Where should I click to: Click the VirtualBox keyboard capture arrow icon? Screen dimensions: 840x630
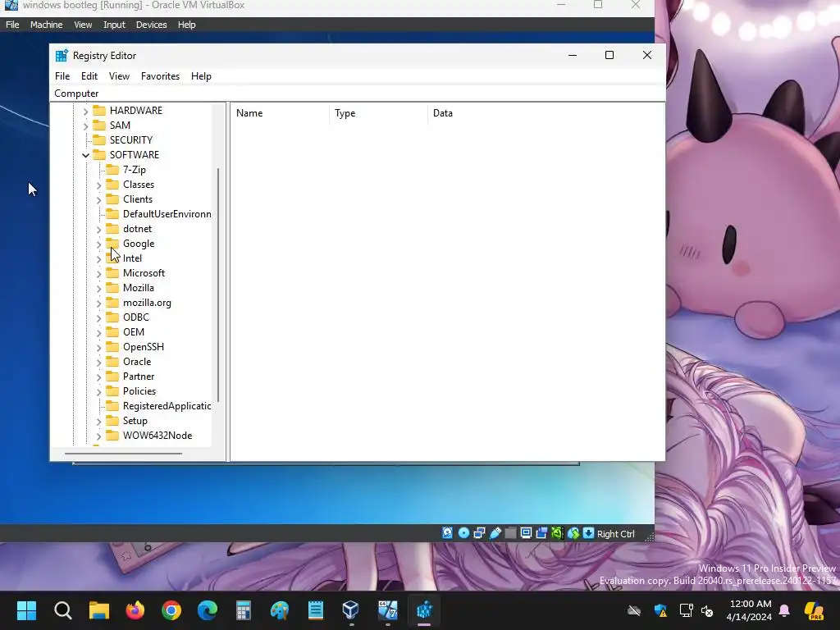(x=588, y=533)
